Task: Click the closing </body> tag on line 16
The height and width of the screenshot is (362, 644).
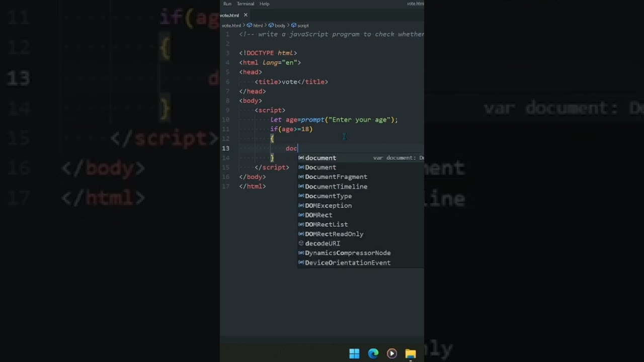Action: 253,177
